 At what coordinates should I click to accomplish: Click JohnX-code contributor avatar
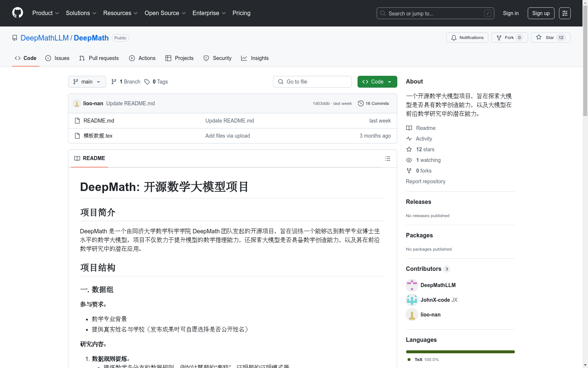click(412, 300)
